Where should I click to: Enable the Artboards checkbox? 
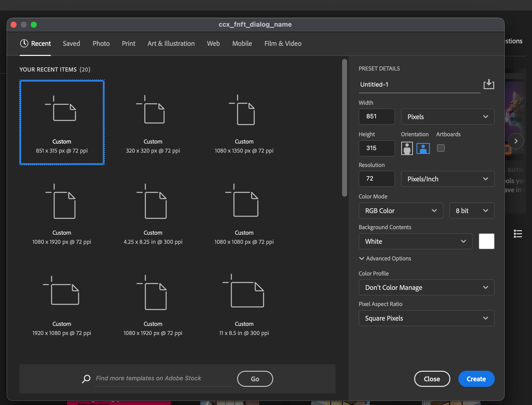[x=441, y=148]
